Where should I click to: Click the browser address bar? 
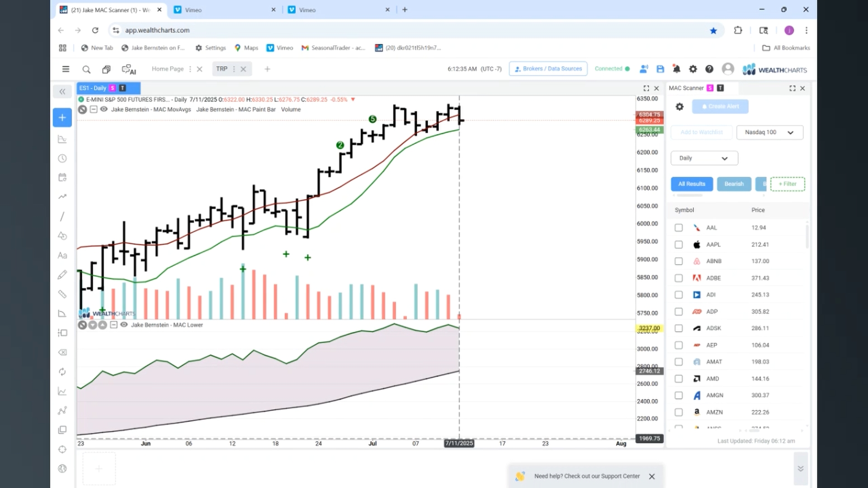pyautogui.click(x=416, y=30)
